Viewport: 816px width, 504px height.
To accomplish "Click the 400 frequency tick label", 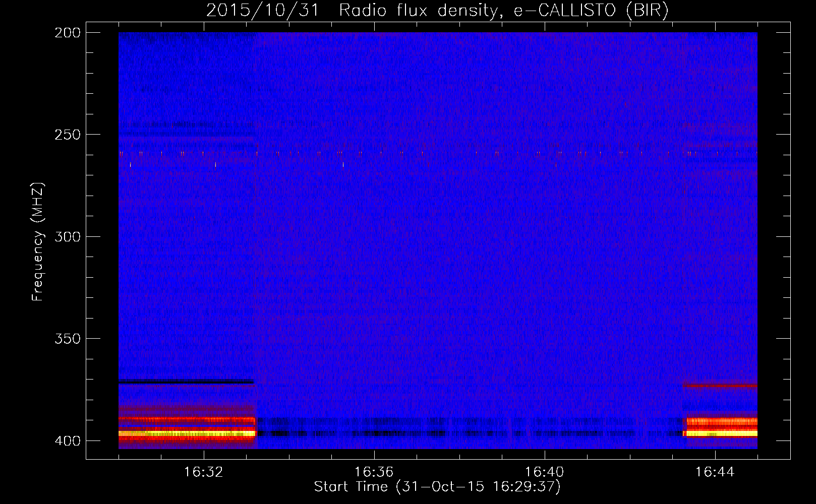I will (x=68, y=440).
